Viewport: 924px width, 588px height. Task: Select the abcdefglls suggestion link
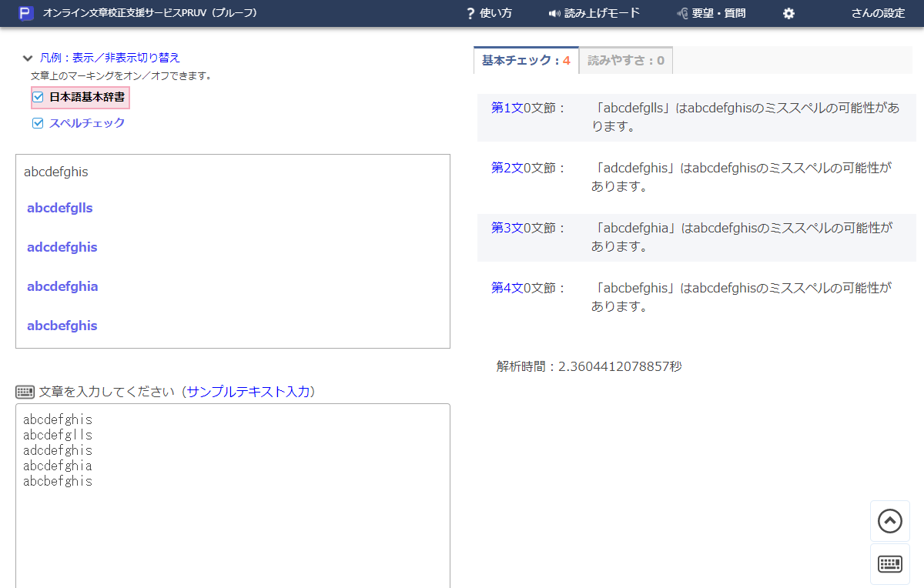pyautogui.click(x=59, y=208)
